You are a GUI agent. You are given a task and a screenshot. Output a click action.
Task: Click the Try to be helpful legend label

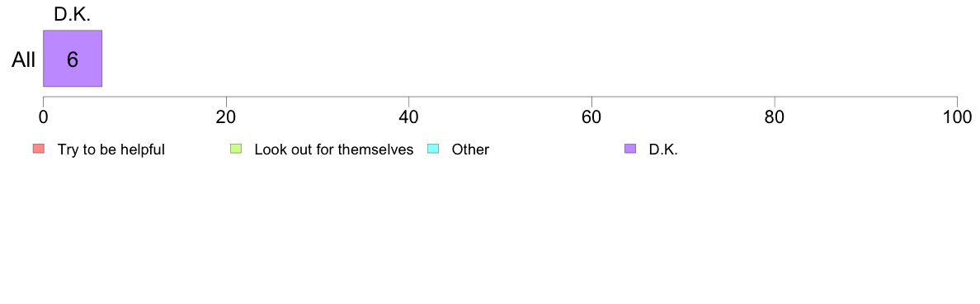pos(111,150)
